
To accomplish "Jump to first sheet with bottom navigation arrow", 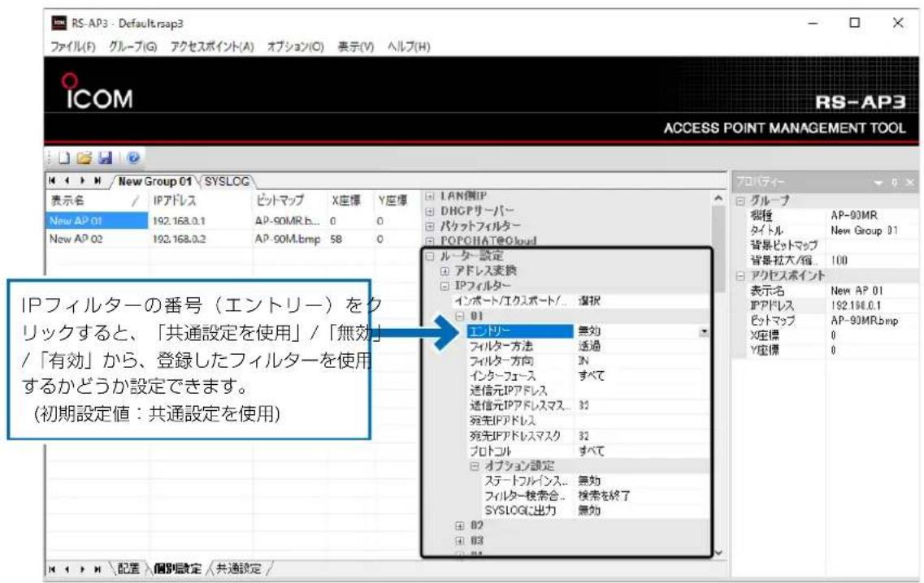I will point(53,569).
